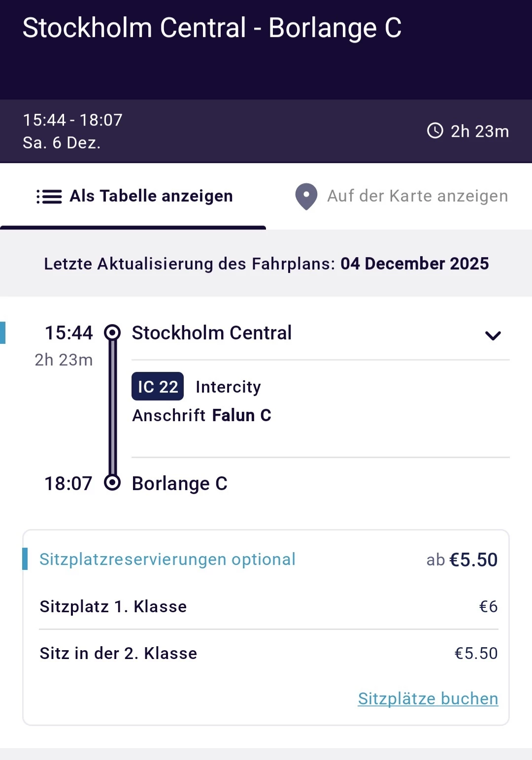
Task: Click the Anschrift Falun C destination text
Action: [x=201, y=415]
